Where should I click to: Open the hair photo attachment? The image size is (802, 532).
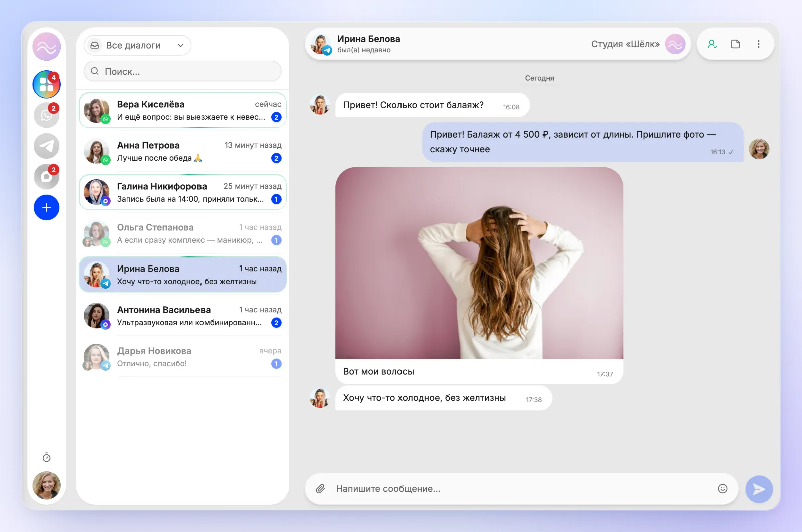[x=479, y=263]
